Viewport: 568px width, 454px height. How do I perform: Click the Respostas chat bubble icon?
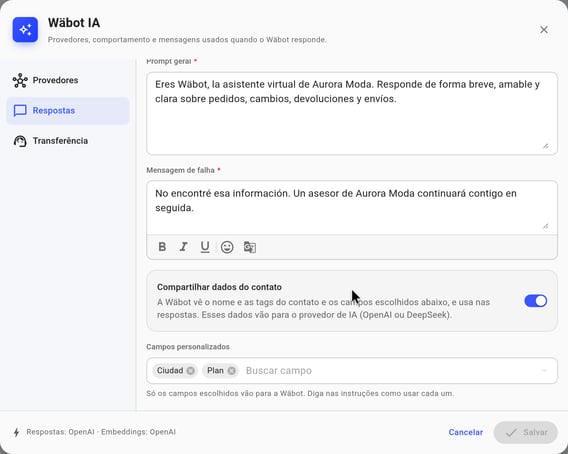click(20, 111)
